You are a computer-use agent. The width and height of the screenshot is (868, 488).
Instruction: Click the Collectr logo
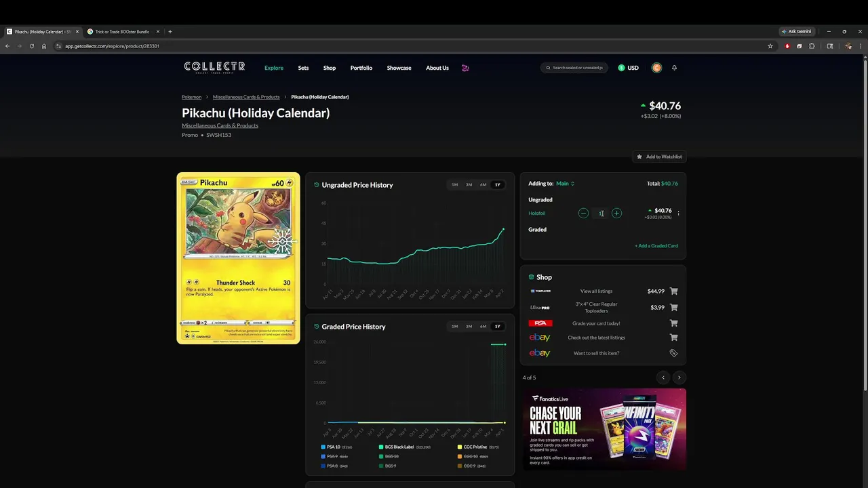214,67
